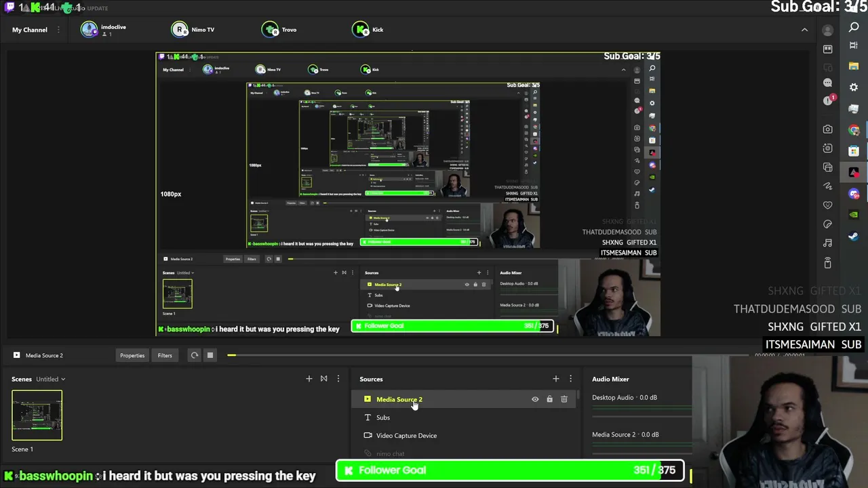The width and height of the screenshot is (868, 488).
Task: Open the Sources panel more options menu
Action: point(570,379)
